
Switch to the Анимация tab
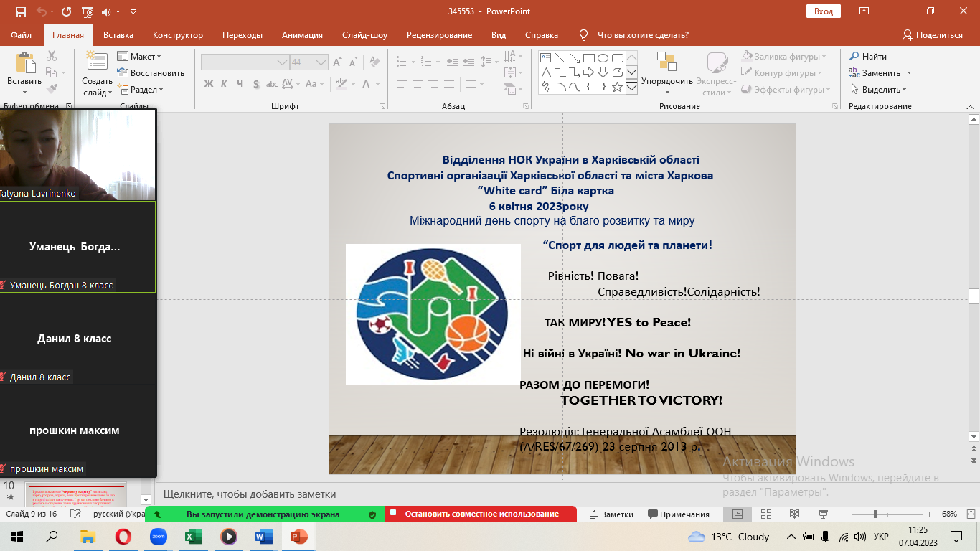point(302,35)
